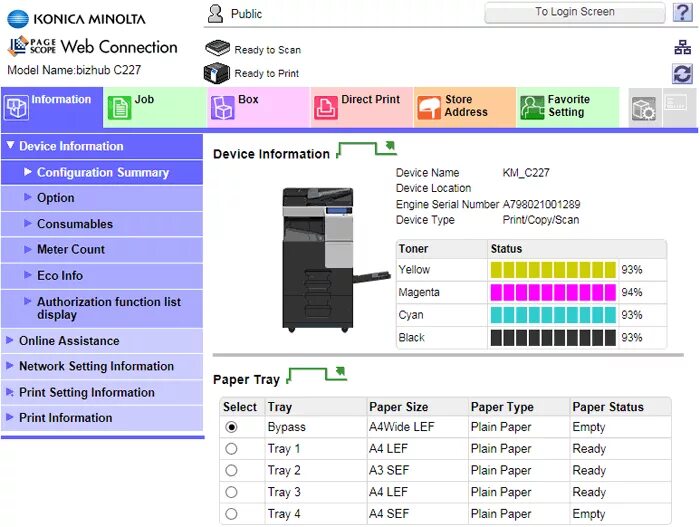Click the Print/Copy/Scan device type value
Image resolution: width=700 pixels, height=527 pixels.
pos(541,220)
